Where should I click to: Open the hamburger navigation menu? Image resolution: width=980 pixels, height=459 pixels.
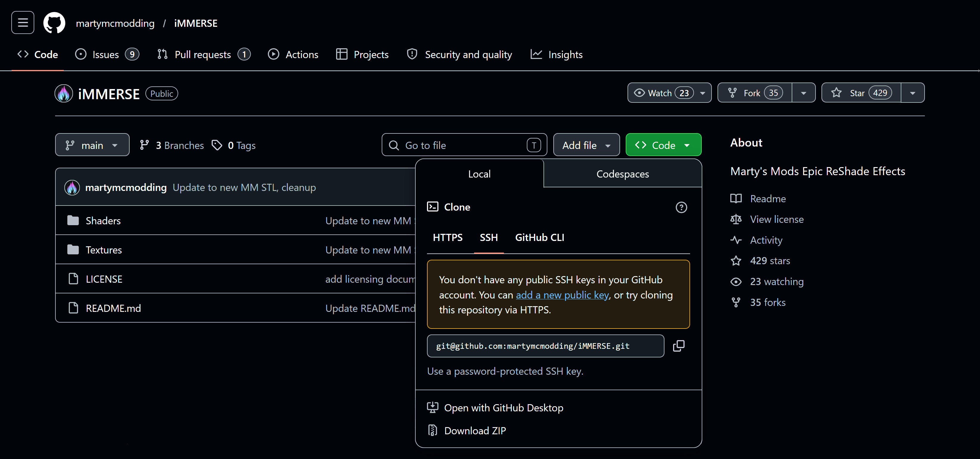click(23, 23)
